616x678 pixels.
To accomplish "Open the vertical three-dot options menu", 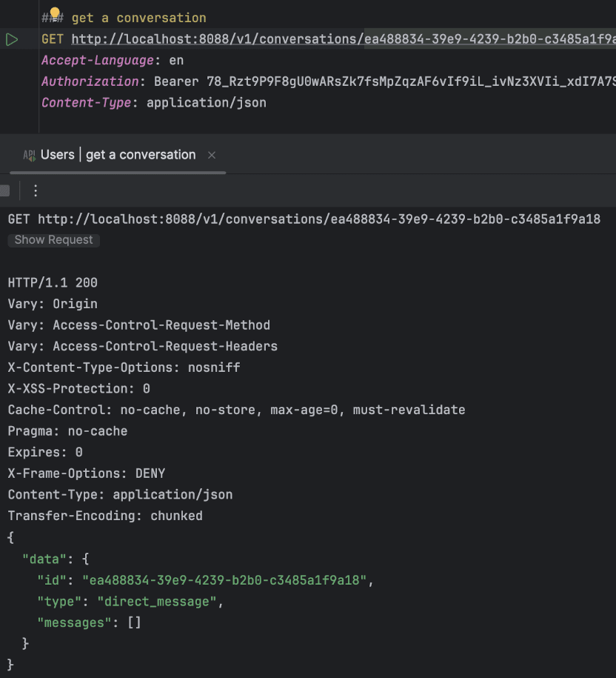I will coord(36,191).
